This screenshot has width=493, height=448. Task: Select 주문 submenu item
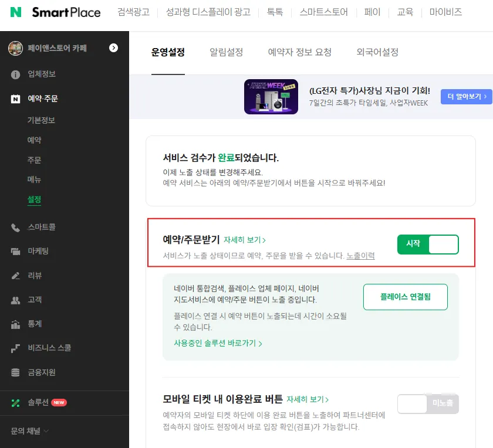point(34,160)
